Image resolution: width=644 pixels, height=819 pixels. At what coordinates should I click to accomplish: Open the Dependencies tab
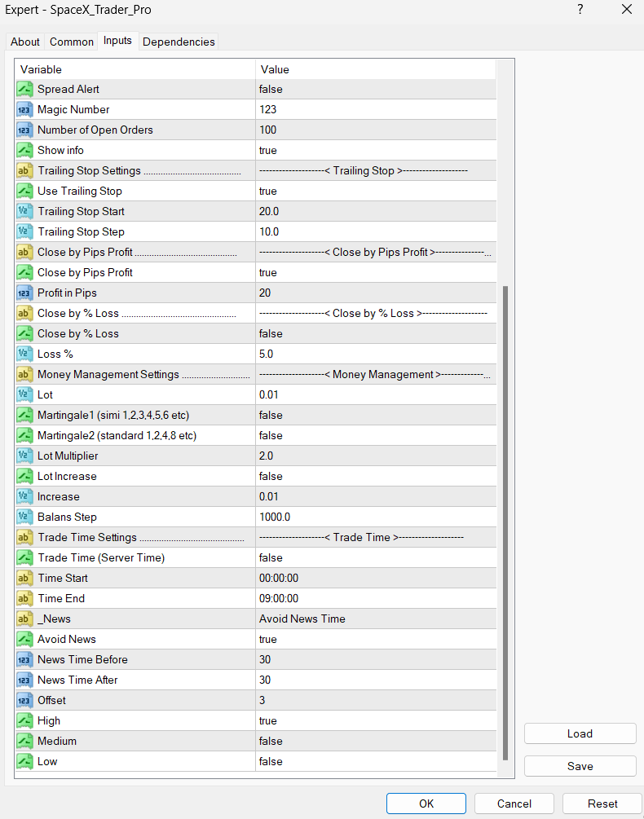tap(179, 42)
